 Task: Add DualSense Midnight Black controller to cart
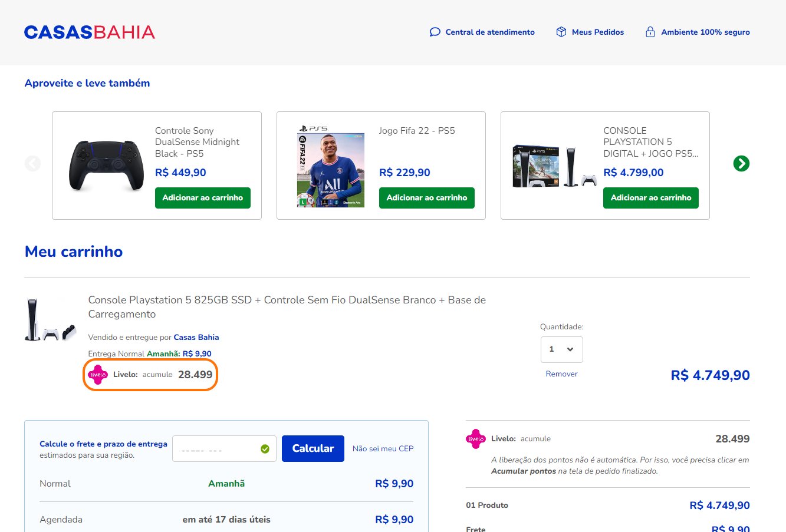pyautogui.click(x=203, y=198)
